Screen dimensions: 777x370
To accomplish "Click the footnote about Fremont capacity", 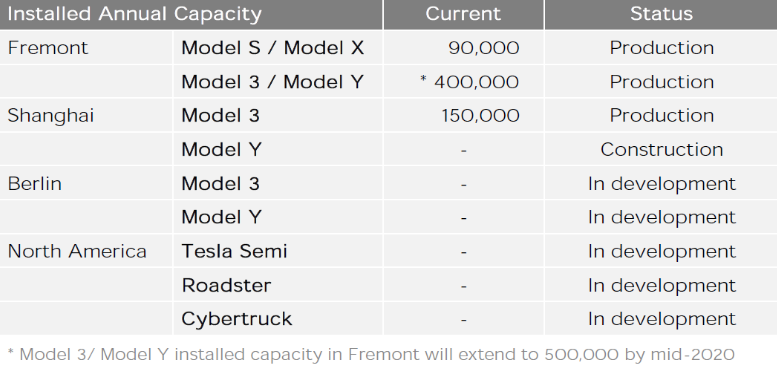I will pyautogui.click(x=371, y=355).
